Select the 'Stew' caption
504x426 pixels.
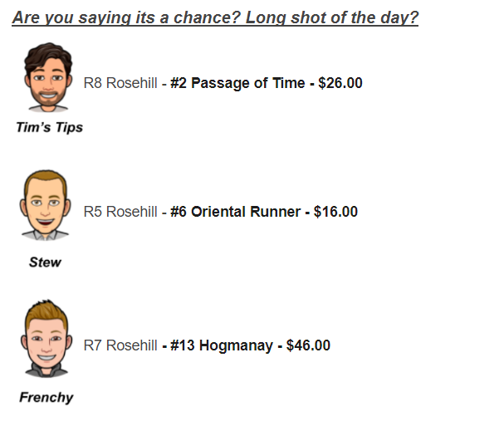coord(45,262)
